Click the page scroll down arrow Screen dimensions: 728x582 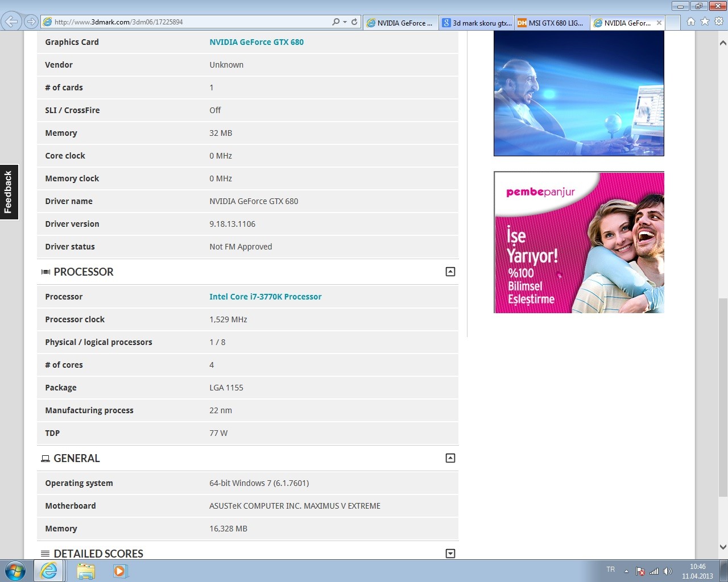[723, 547]
